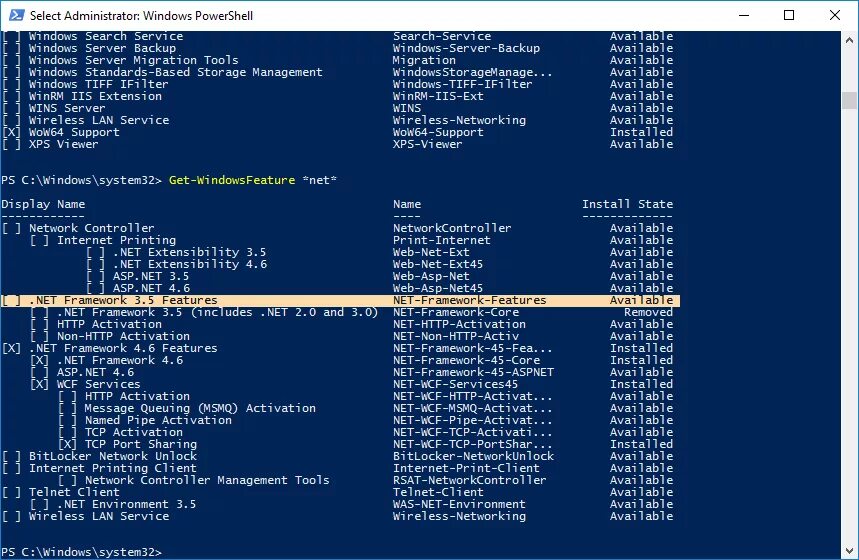Screen dimensions: 859x560
Task: Click Telnet Client display name
Action: (74, 493)
